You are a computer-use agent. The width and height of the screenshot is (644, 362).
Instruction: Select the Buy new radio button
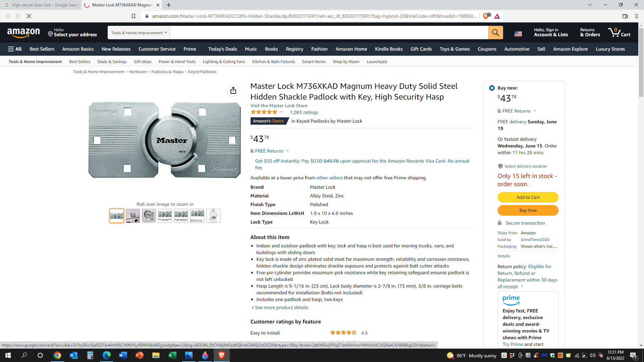(492, 88)
